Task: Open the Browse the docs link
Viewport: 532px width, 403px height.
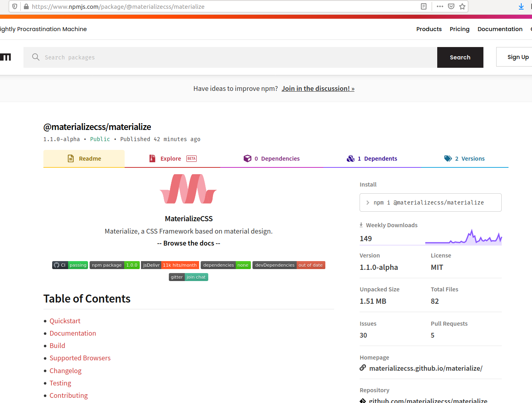Action: pyautogui.click(x=189, y=243)
